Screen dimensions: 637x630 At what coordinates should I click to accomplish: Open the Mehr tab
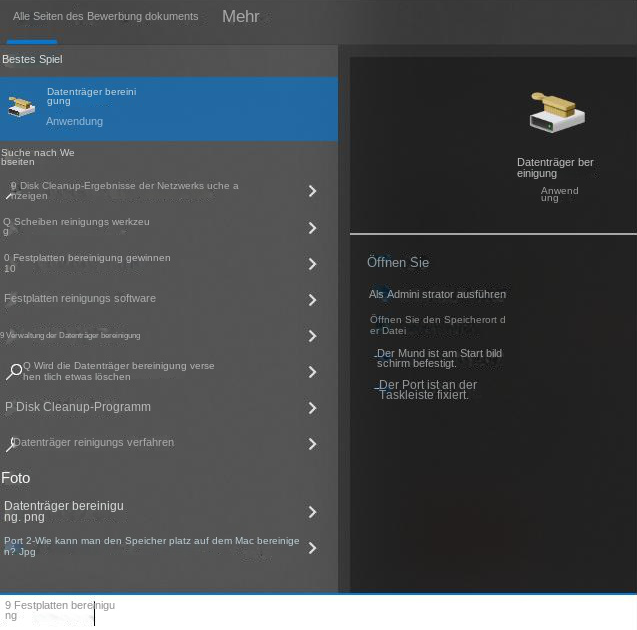(x=240, y=17)
